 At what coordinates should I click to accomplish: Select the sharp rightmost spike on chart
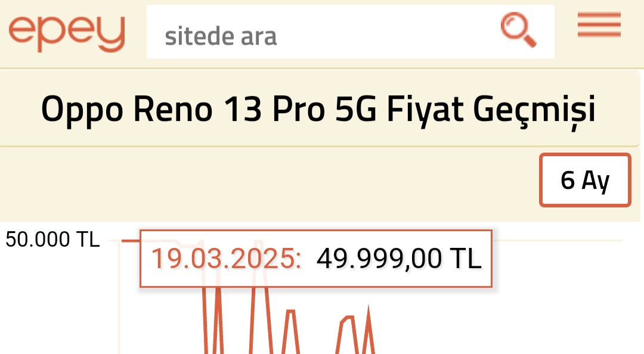coord(369,328)
